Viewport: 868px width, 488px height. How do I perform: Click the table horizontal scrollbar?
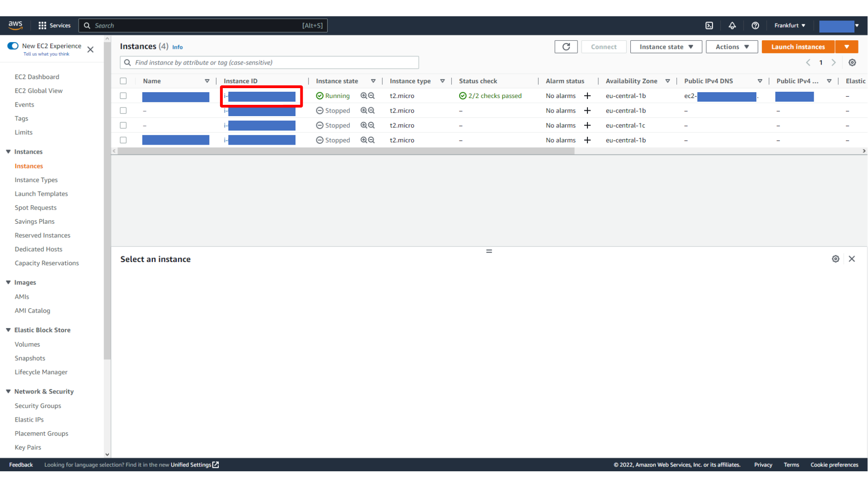(346, 151)
